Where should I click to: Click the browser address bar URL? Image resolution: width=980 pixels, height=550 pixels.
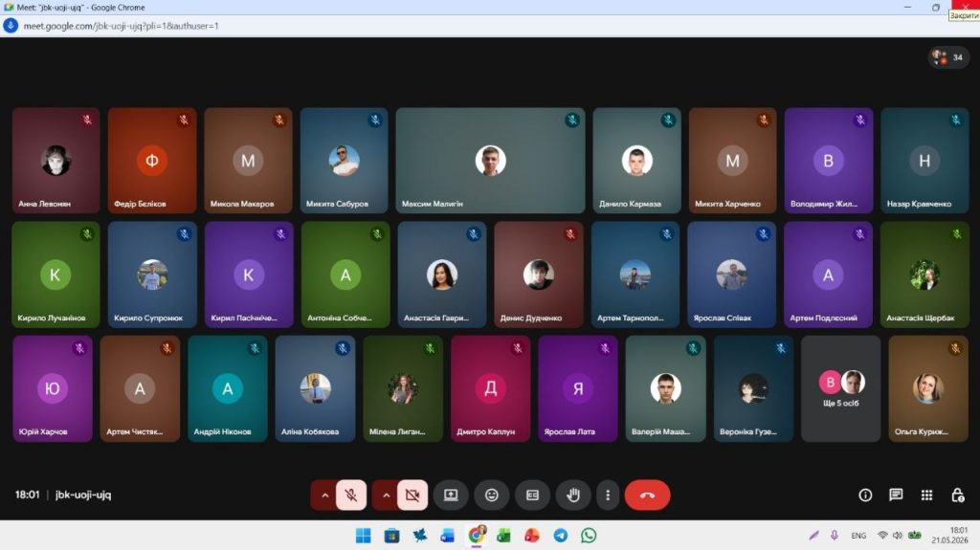coord(121,26)
